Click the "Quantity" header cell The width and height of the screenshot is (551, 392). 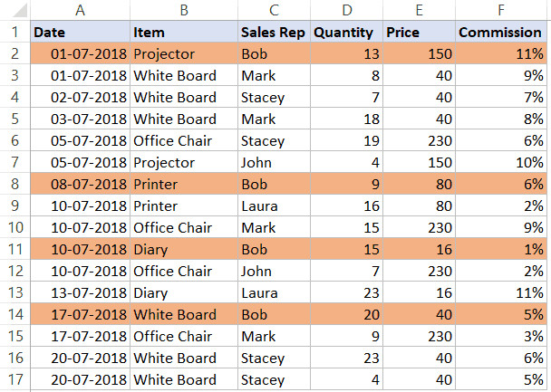[x=345, y=33]
